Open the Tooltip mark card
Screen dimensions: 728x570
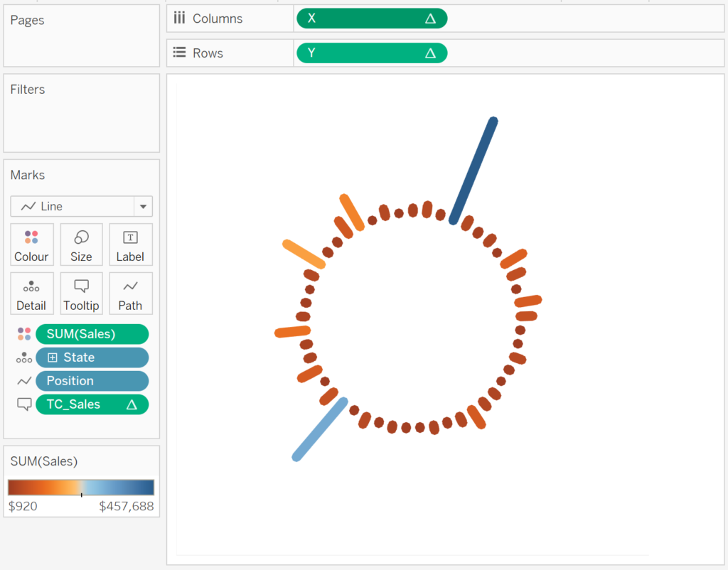tap(81, 294)
